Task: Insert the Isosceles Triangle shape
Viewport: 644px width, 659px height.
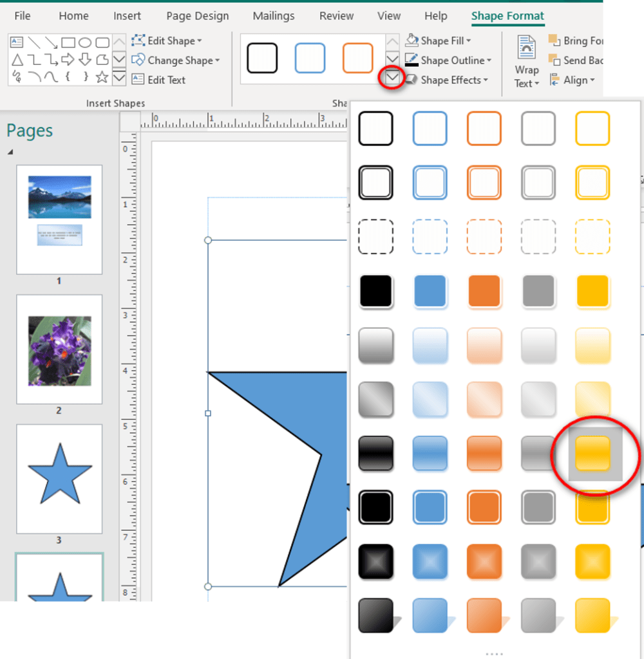Action: pos(17,60)
